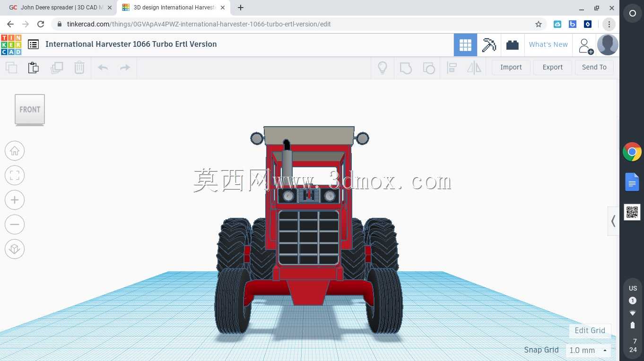Image resolution: width=644 pixels, height=361 pixels.
Task: Click the Mirror/Flip tool icon
Action: click(474, 68)
